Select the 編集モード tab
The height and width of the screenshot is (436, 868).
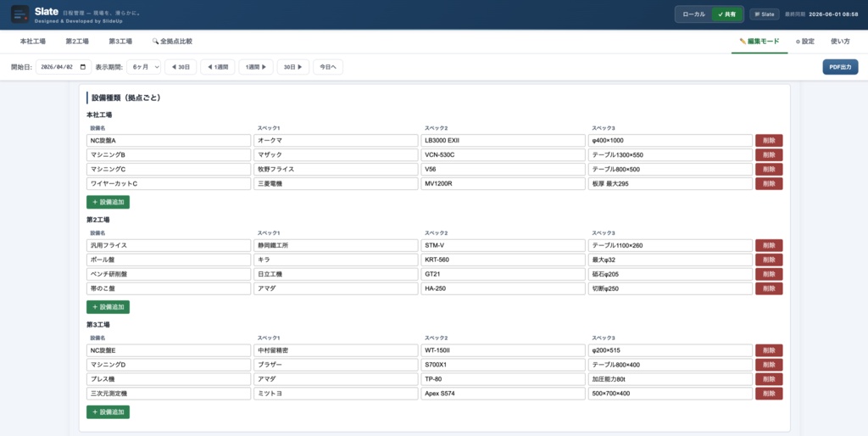(759, 42)
